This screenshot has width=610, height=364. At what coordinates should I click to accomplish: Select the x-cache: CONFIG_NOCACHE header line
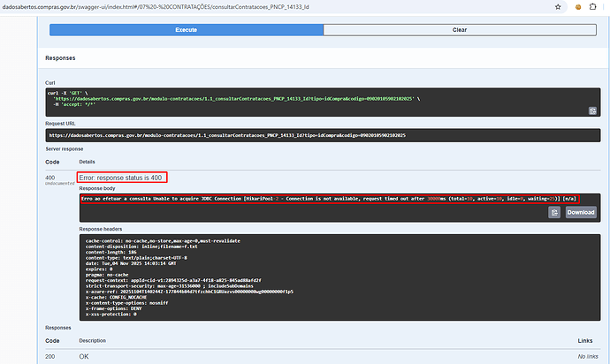coord(116,298)
